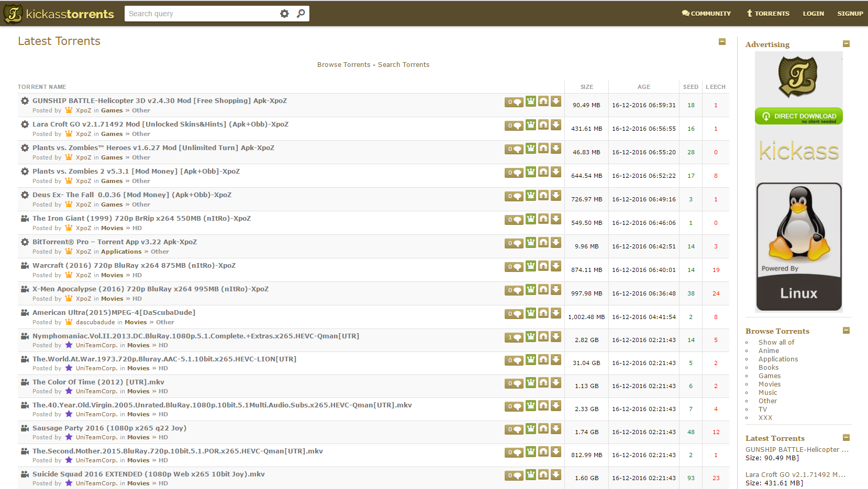Image resolution: width=868 pixels, height=489 pixels.
Task: Click the DIRECT DOWNLOAD ad button
Action: pyautogui.click(x=798, y=116)
